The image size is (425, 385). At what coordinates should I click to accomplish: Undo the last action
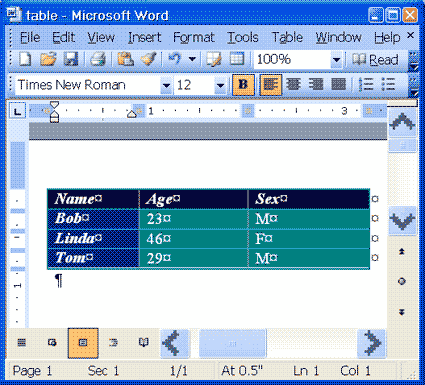pyautogui.click(x=175, y=59)
